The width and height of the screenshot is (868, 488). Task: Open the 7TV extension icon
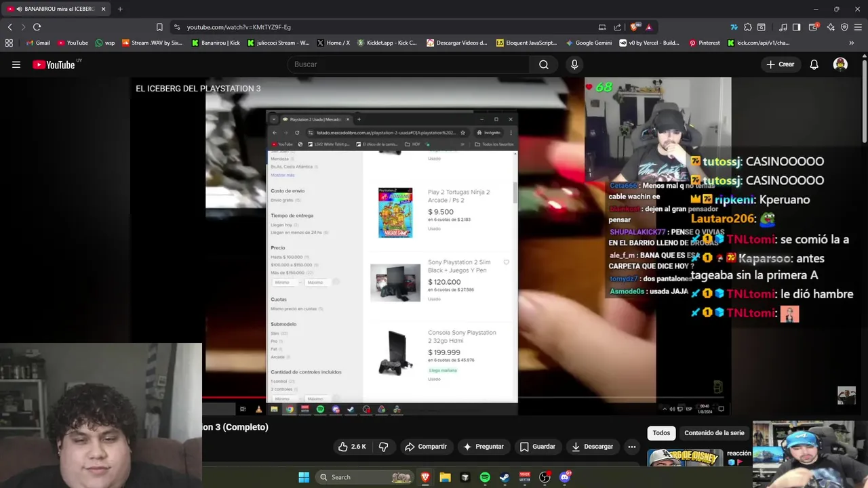tap(734, 27)
